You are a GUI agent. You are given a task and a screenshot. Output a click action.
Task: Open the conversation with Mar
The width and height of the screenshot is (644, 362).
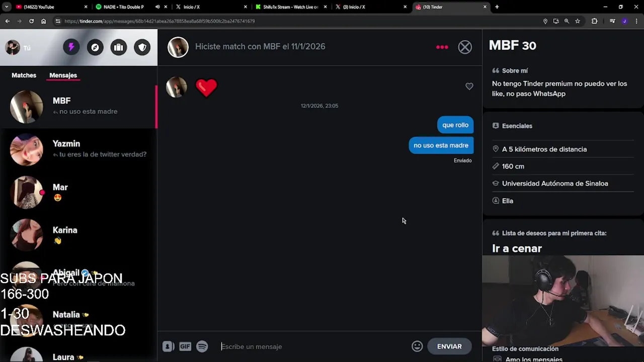tap(78, 192)
